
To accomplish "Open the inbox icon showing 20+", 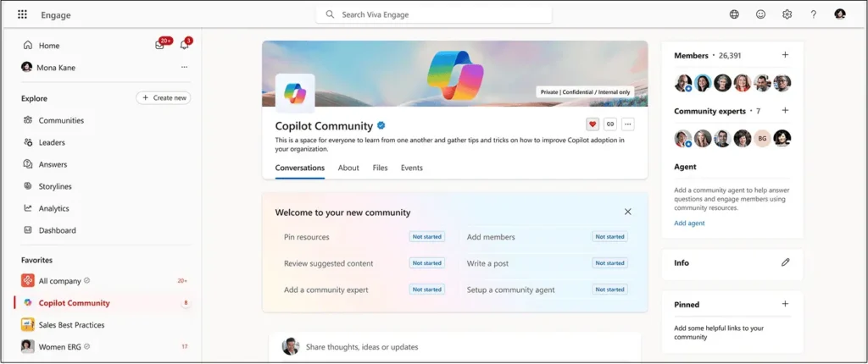I will tap(160, 46).
